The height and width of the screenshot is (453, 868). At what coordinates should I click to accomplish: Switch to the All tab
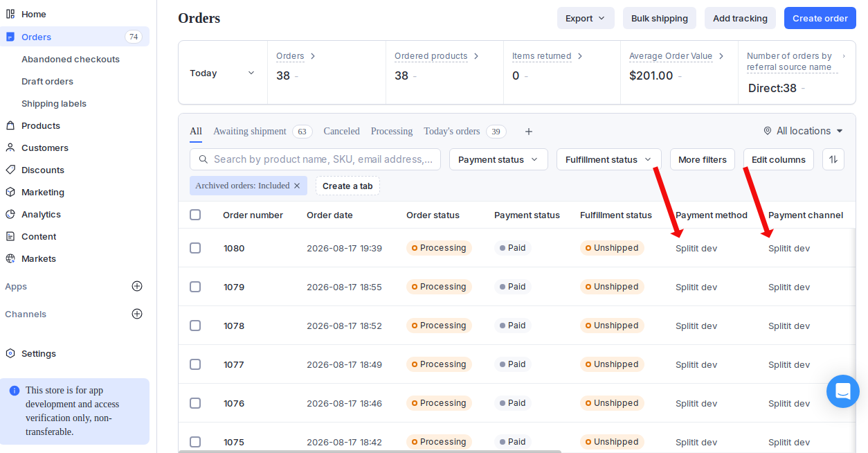(196, 131)
